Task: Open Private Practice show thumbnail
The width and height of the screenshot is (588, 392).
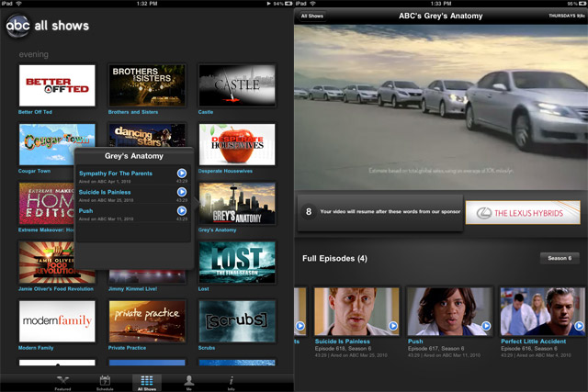Action: point(147,321)
